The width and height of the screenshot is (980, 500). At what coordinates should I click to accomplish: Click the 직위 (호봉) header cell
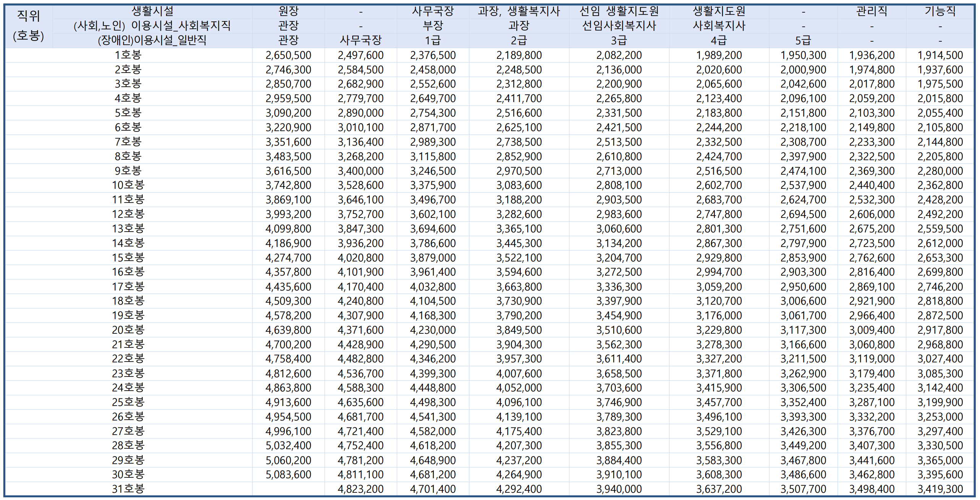point(28,26)
